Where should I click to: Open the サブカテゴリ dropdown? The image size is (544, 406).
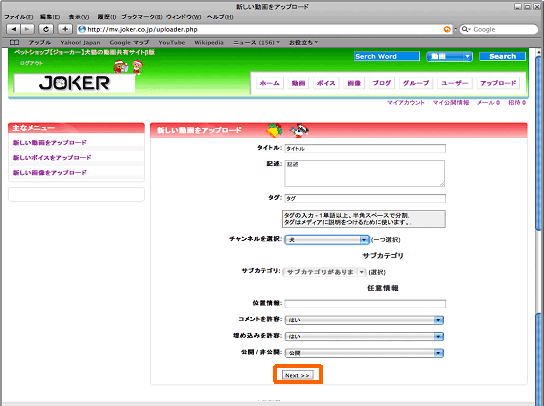[325, 272]
